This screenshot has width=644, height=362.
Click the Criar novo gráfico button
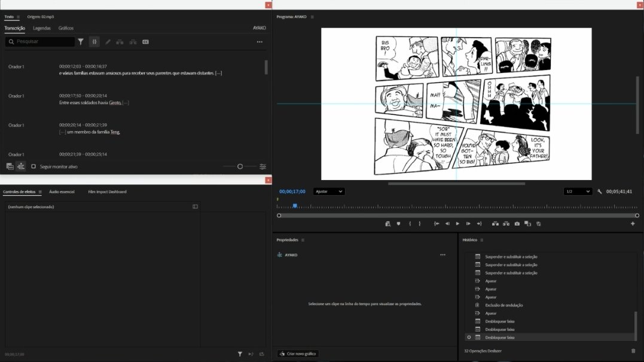tap(298, 354)
